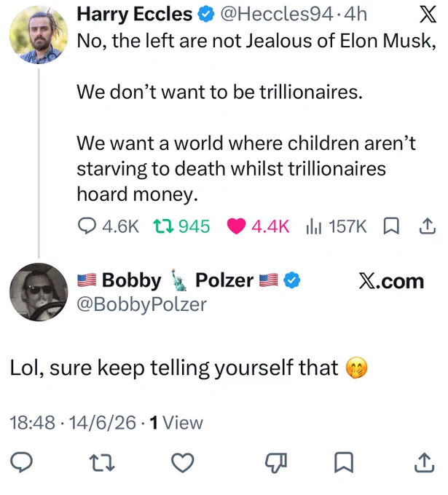Screen dimensions: 448x495
Task: Retweet Harry Eccles' post with 945 reposts
Action: (x=181, y=226)
